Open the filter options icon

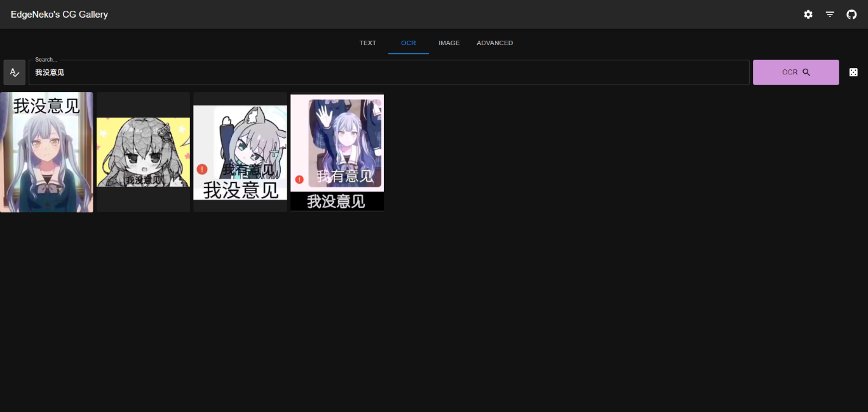(830, 15)
